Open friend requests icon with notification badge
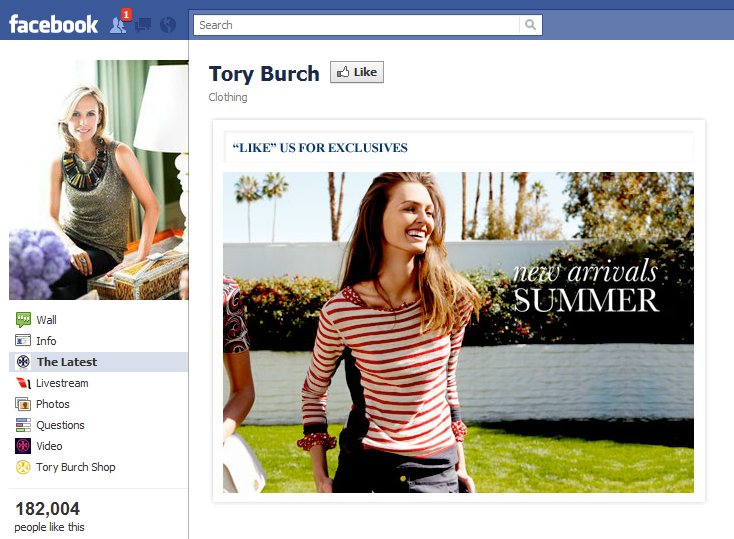 [x=120, y=23]
